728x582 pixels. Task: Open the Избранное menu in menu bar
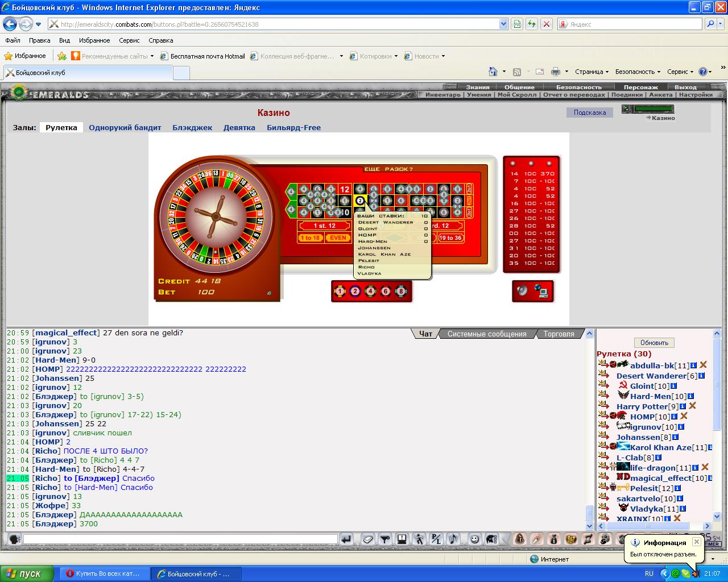coord(94,40)
